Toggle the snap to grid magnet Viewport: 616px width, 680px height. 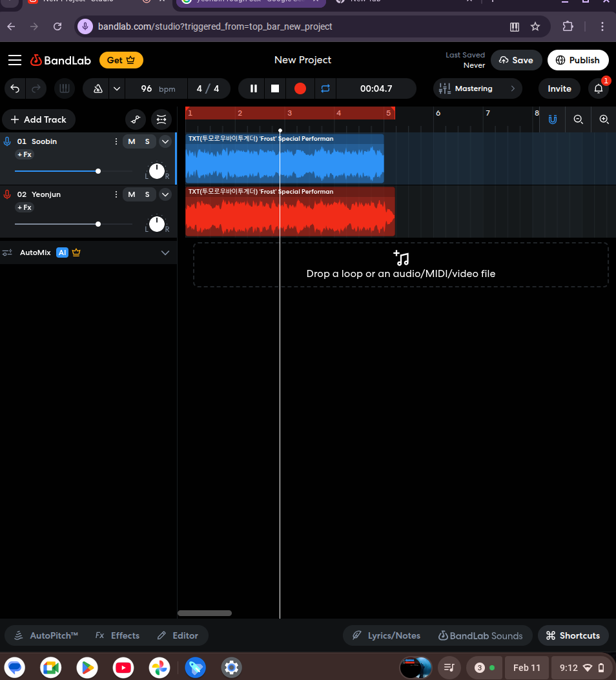553,119
